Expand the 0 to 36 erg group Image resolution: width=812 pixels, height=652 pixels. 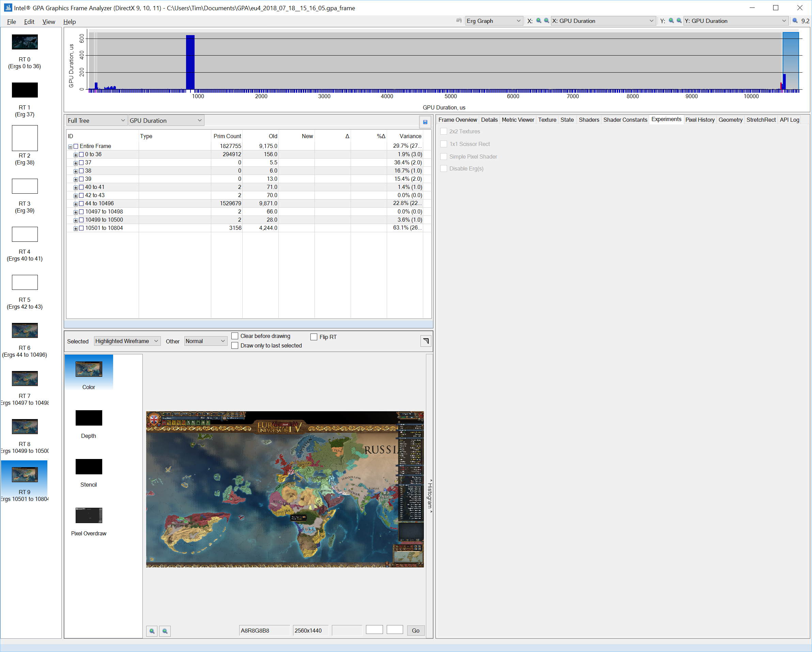click(x=75, y=155)
